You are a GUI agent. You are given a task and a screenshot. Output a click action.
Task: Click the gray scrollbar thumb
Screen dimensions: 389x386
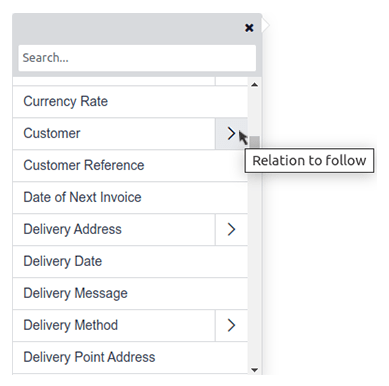click(255, 141)
